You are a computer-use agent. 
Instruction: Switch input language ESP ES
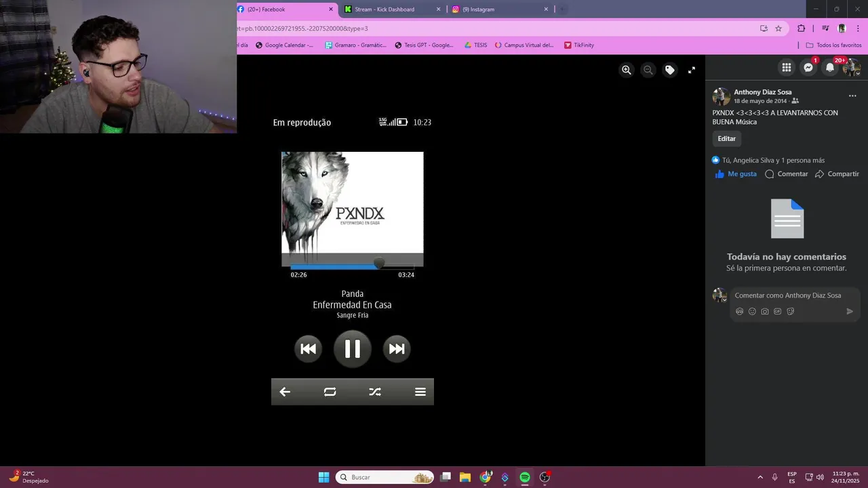(x=792, y=477)
